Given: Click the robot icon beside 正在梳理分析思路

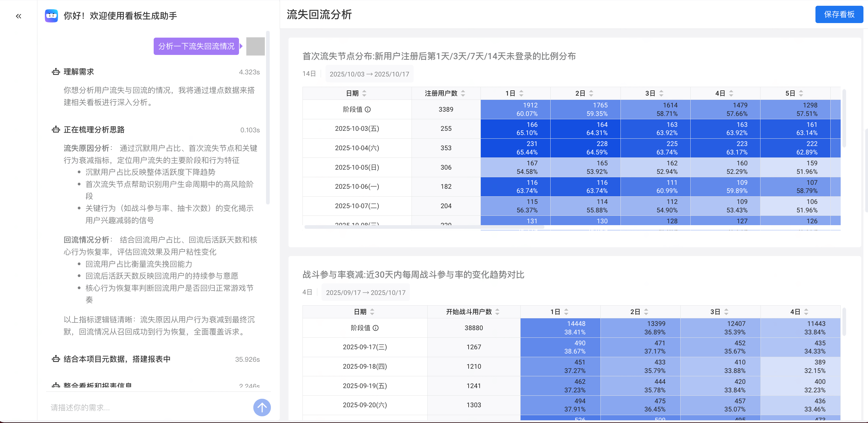Looking at the screenshot, I should tap(56, 129).
